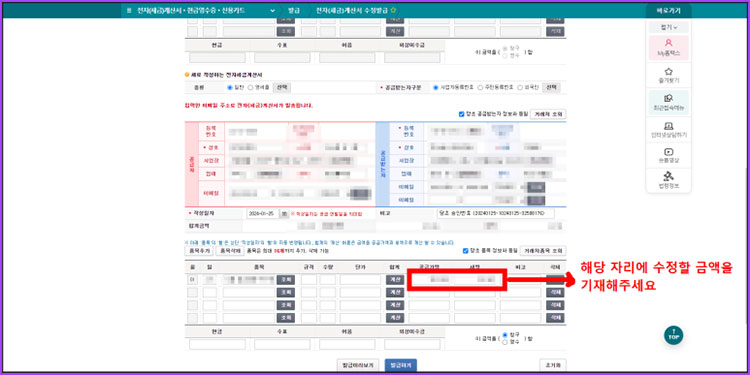Click 품목 field in second item row

pyautogui.click(x=249, y=292)
